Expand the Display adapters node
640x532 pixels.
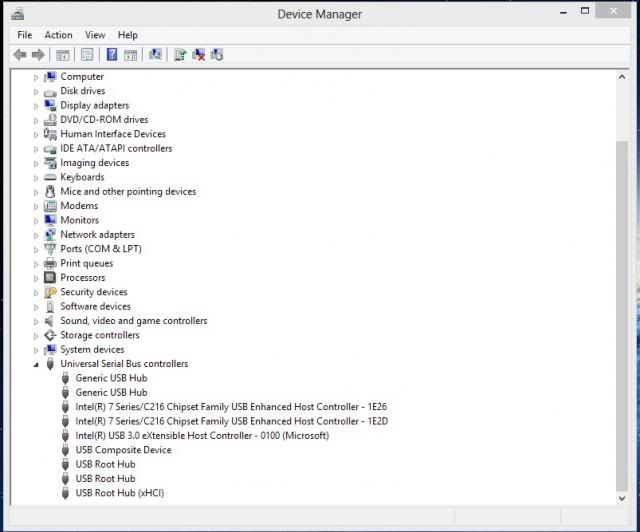point(37,106)
